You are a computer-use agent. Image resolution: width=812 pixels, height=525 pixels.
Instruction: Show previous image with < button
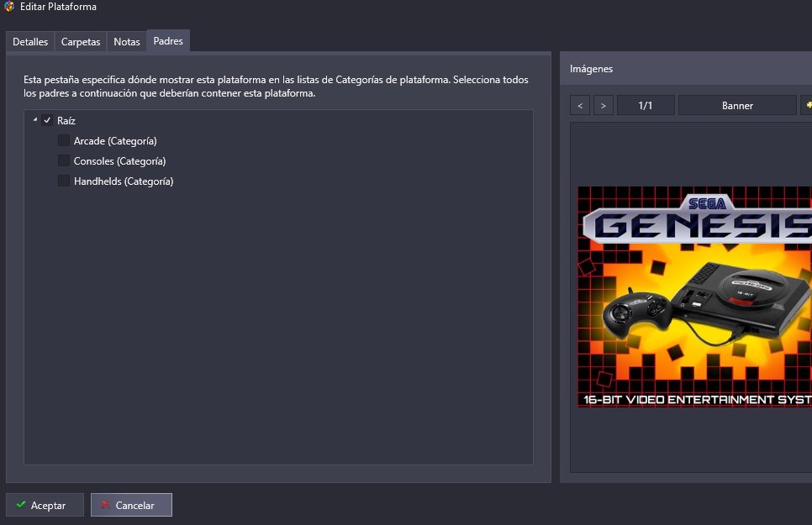[x=580, y=105]
